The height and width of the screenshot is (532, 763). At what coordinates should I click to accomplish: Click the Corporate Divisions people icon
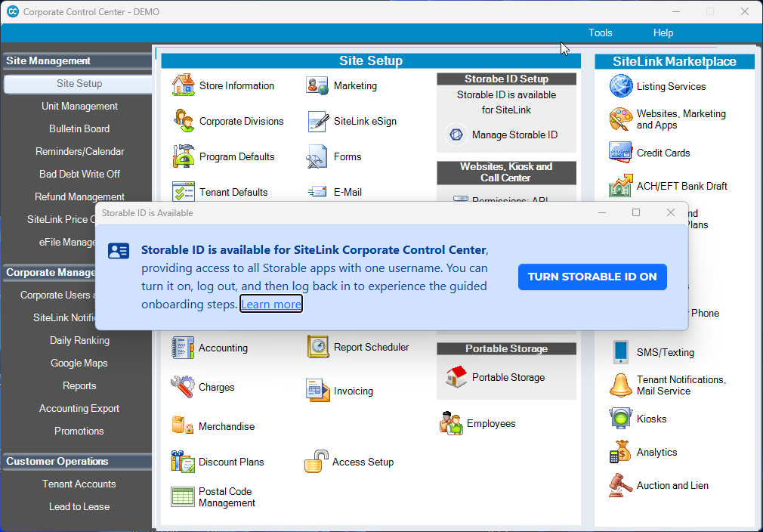(184, 121)
